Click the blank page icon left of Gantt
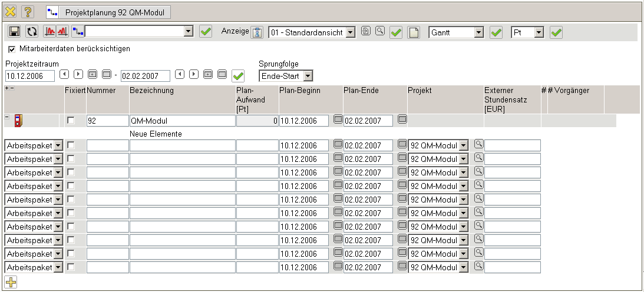 (414, 32)
